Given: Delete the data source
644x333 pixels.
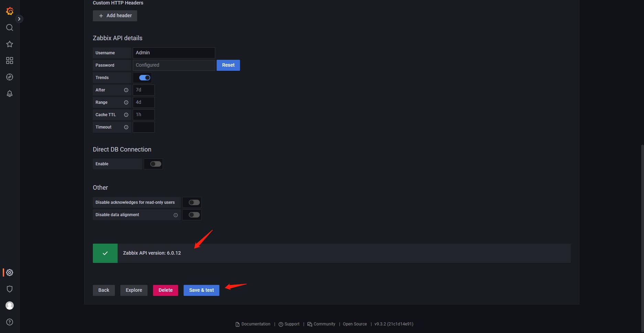Looking at the screenshot, I should (x=165, y=290).
